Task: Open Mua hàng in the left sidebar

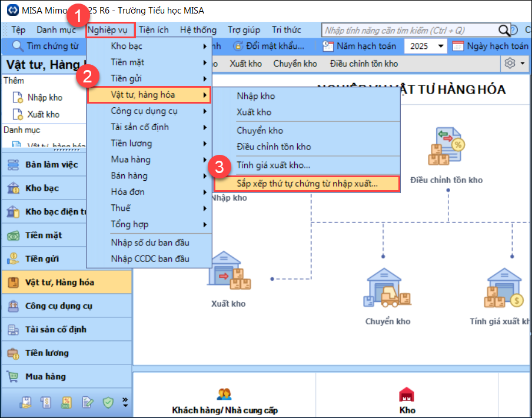Action: tap(66, 377)
